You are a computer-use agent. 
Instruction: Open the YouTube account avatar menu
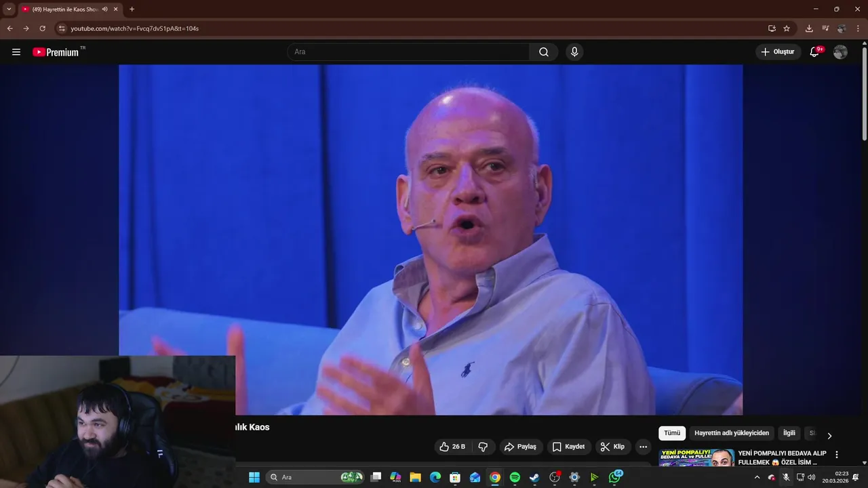point(840,52)
